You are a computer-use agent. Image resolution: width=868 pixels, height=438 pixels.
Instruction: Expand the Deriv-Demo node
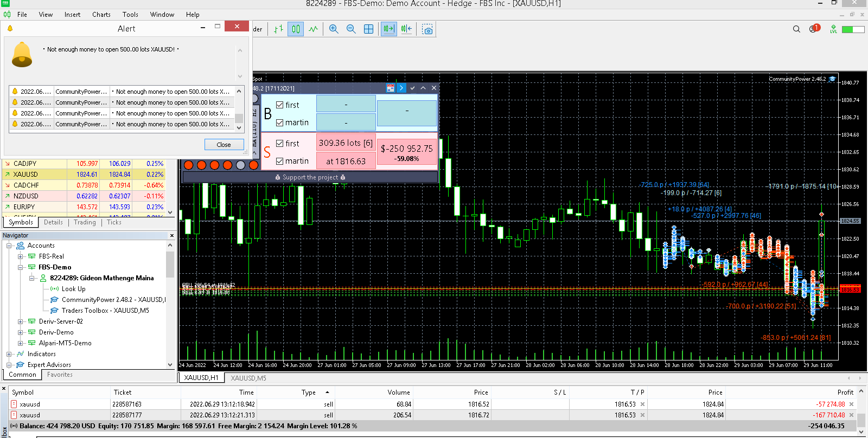pos(21,332)
